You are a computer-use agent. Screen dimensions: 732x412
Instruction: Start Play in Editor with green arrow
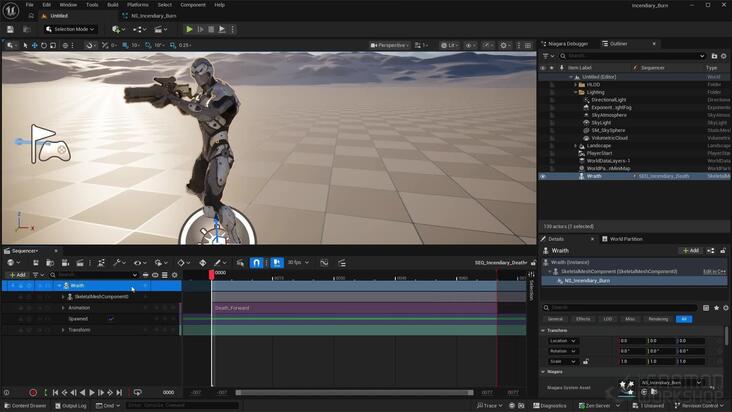(x=189, y=29)
